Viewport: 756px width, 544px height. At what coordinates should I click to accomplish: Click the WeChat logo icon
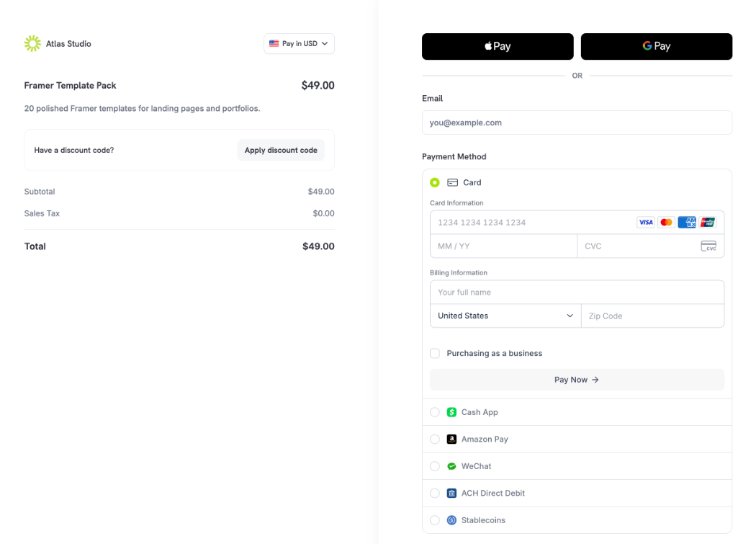click(451, 466)
